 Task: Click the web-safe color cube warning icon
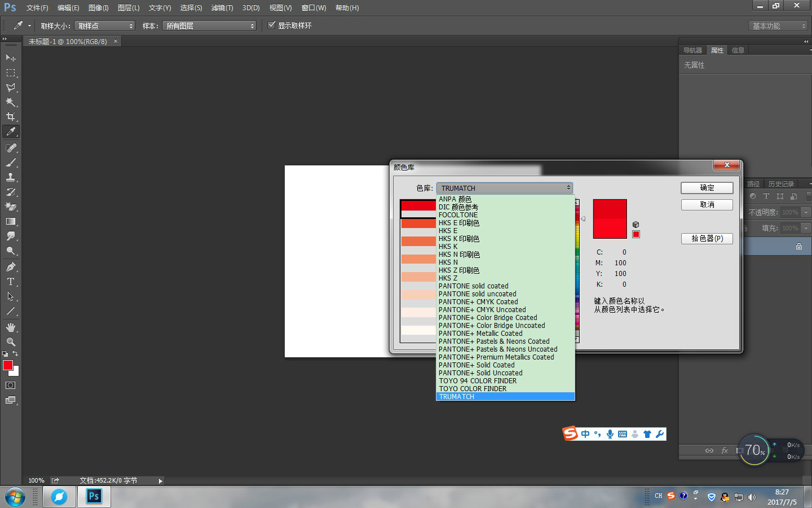(636, 225)
